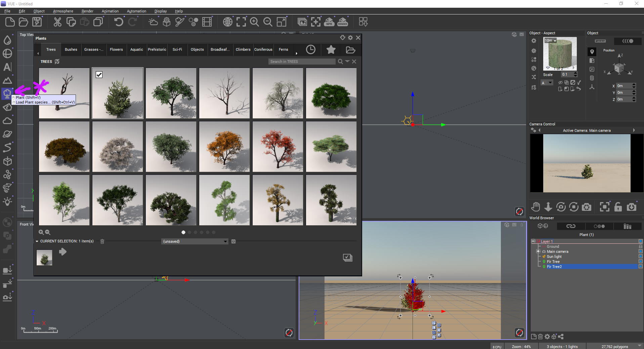Open the 'A' dropdown in Aspect panel
Viewport: 644px width, 349px height.
(547, 83)
